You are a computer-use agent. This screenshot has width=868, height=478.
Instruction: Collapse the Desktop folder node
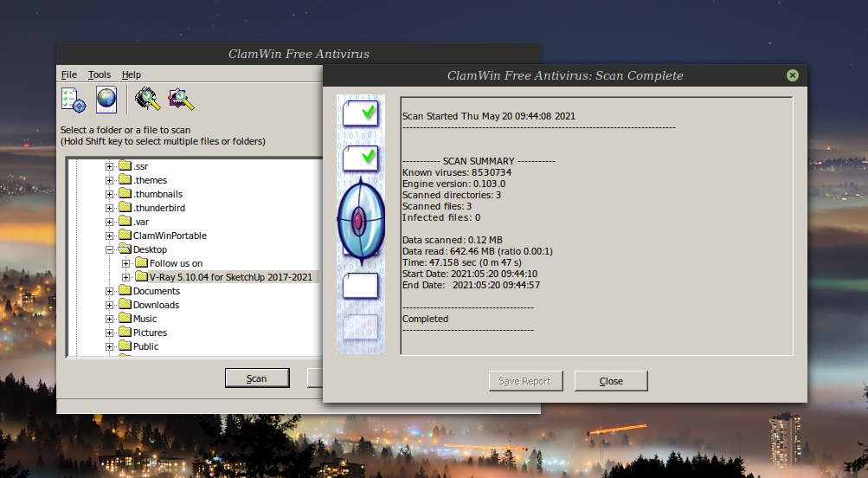pos(110,249)
